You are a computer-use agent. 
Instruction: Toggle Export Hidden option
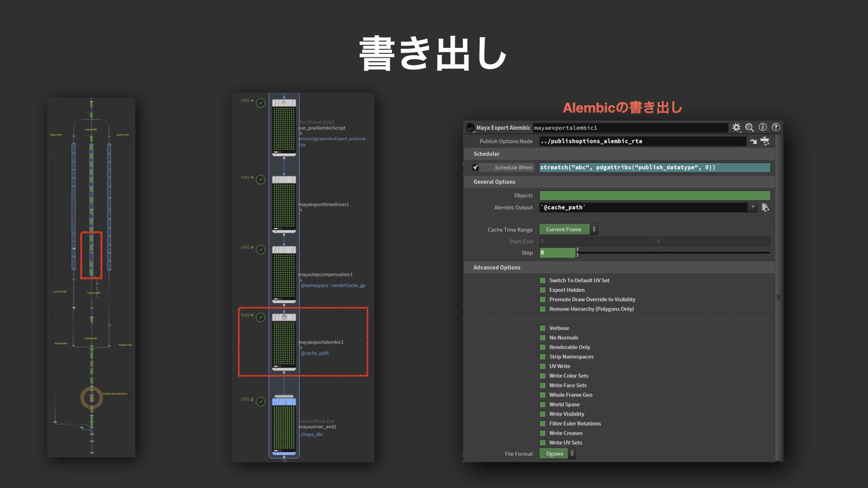coord(542,290)
